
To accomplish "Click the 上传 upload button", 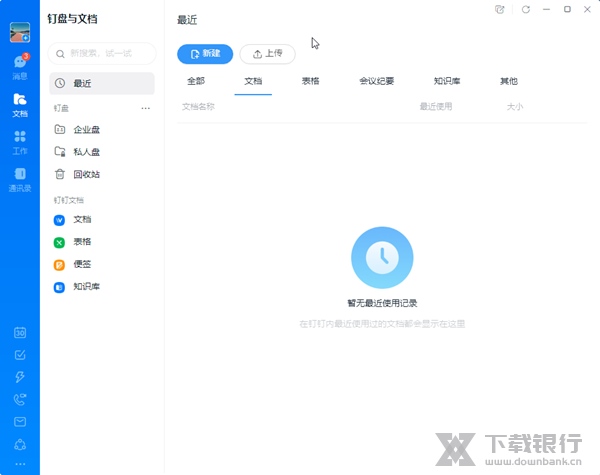I will 267,54.
